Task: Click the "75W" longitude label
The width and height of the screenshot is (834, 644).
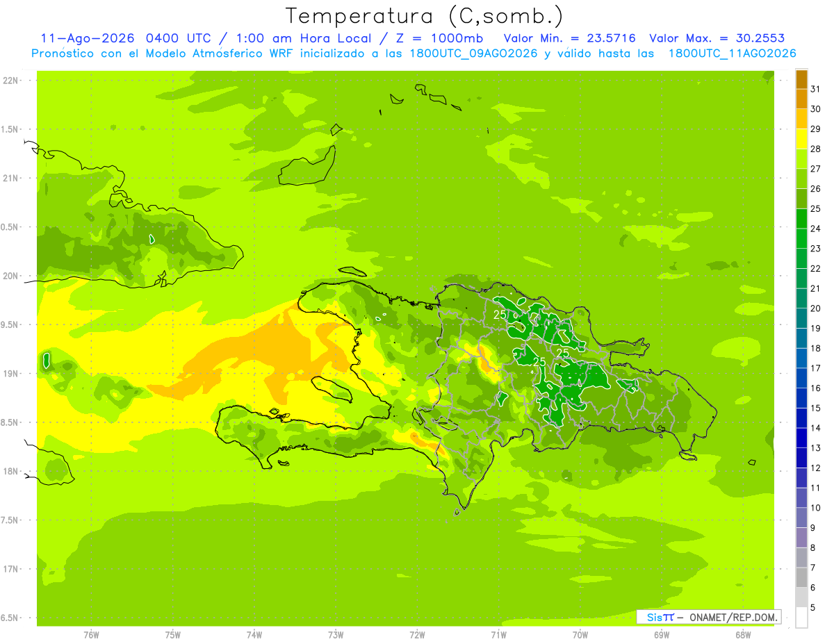Action: coord(173,635)
